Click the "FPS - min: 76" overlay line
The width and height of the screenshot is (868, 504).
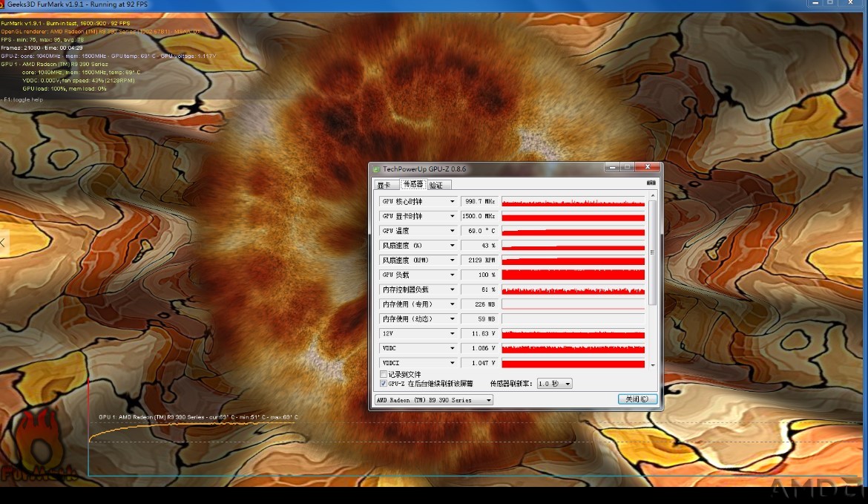pyautogui.click(x=42, y=40)
